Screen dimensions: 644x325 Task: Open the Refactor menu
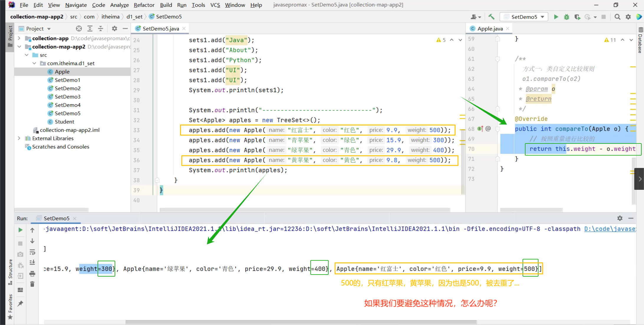tap(144, 5)
